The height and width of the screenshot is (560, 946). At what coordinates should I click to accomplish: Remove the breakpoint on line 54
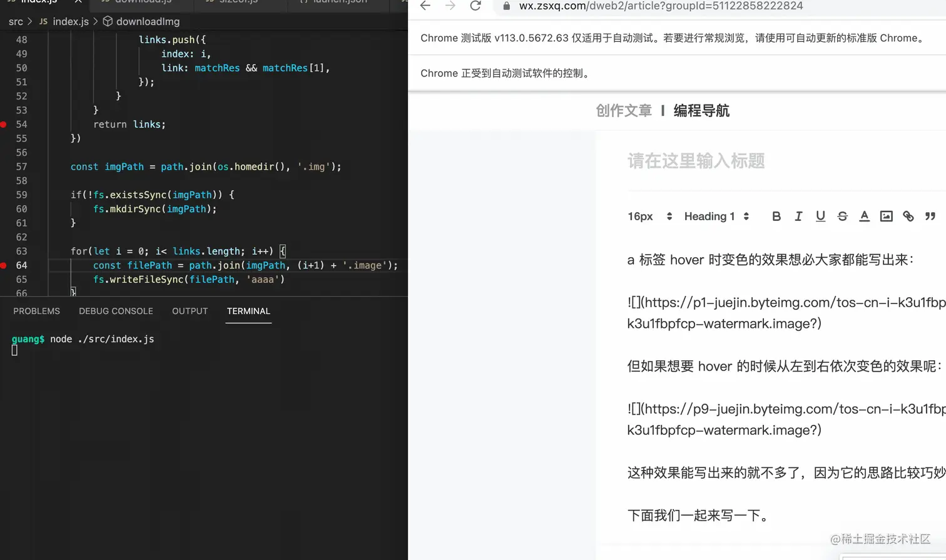click(4, 125)
